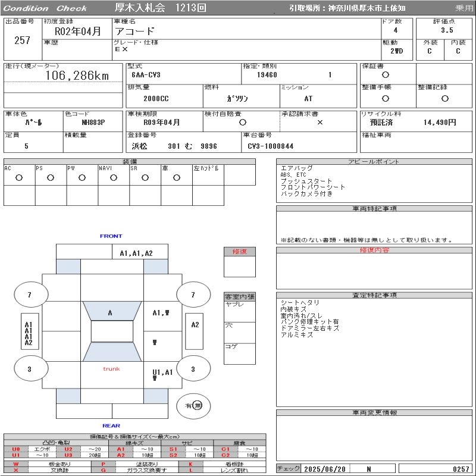Click the model code 6AA-CV3
This screenshot has height=476, width=476.
tap(146, 75)
